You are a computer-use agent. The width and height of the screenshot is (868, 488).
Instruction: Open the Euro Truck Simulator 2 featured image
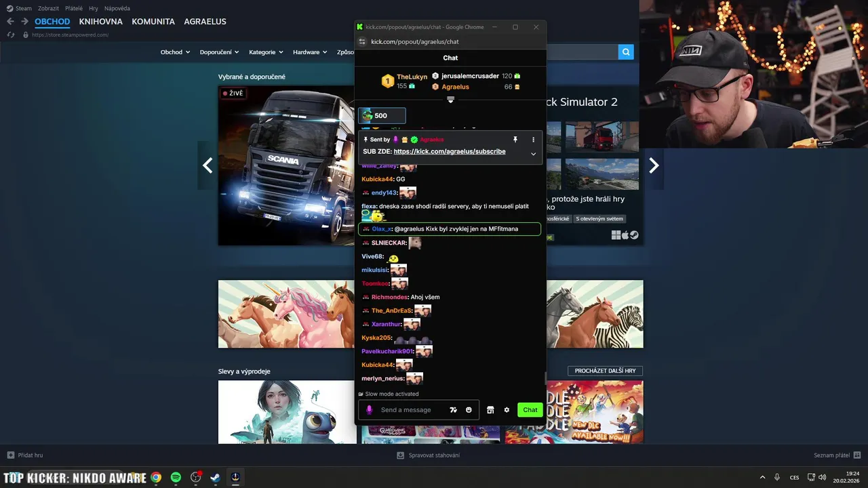pyautogui.click(x=286, y=165)
